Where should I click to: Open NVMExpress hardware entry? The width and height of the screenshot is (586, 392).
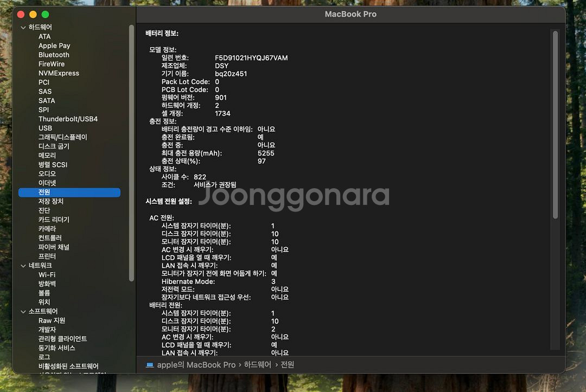click(x=59, y=73)
